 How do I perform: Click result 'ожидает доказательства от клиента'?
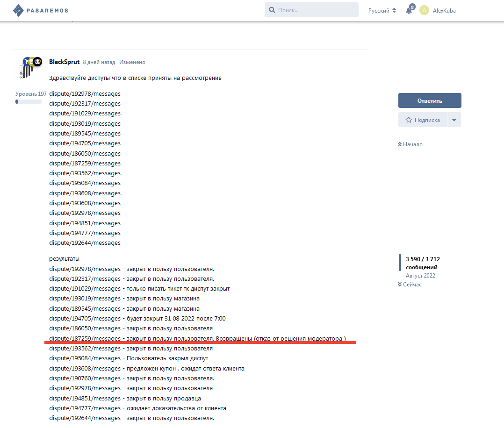click(176, 408)
